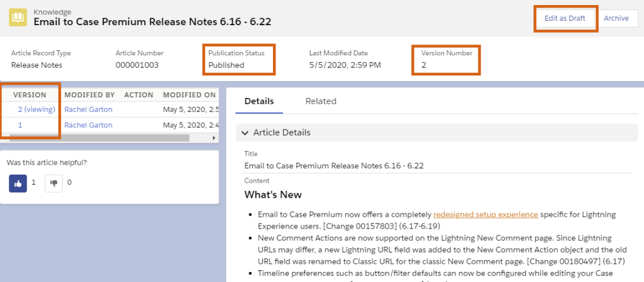The height and width of the screenshot is (282, 644).
Task: Select the Details tab
Action: click(259, 101)
